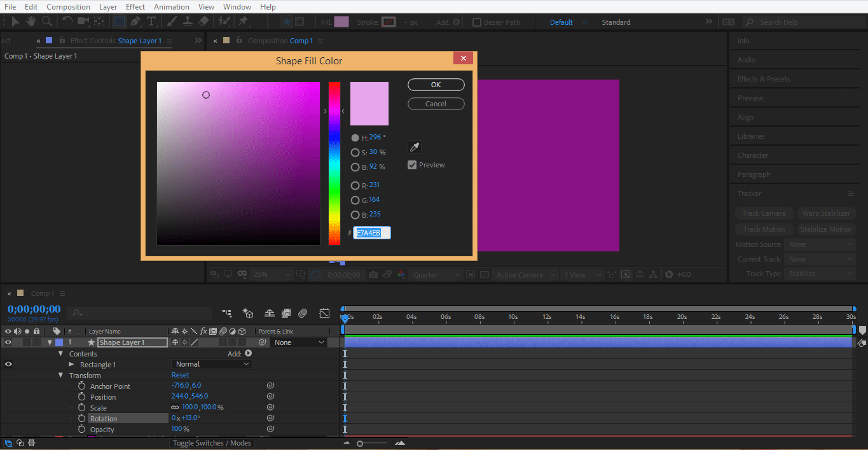Click Cancel in Shape Fill Color dialog
Viewport: 868px width, 450px height.
(436, 104)
